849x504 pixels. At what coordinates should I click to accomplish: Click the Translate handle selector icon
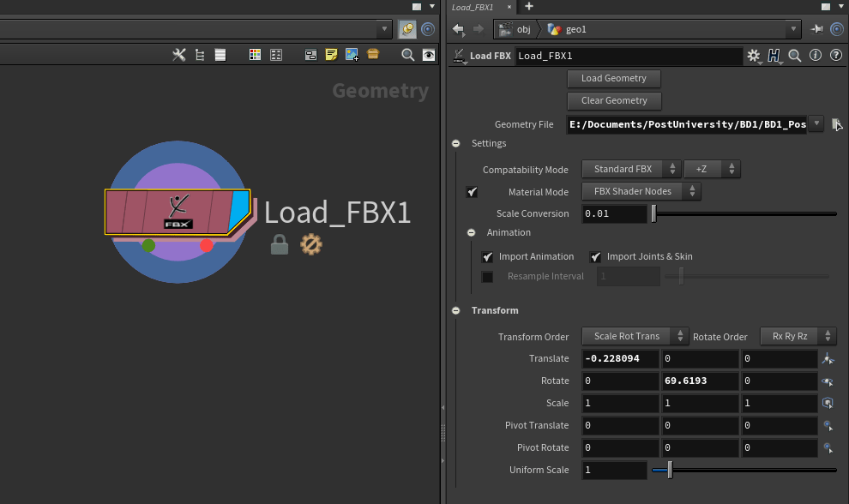[828, 358]
